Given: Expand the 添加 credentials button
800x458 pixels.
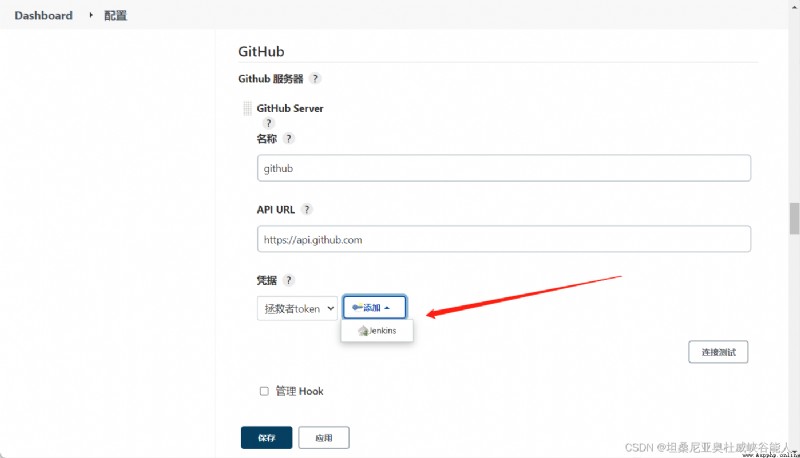Looking at the screenshot, I should click(374, 307).
